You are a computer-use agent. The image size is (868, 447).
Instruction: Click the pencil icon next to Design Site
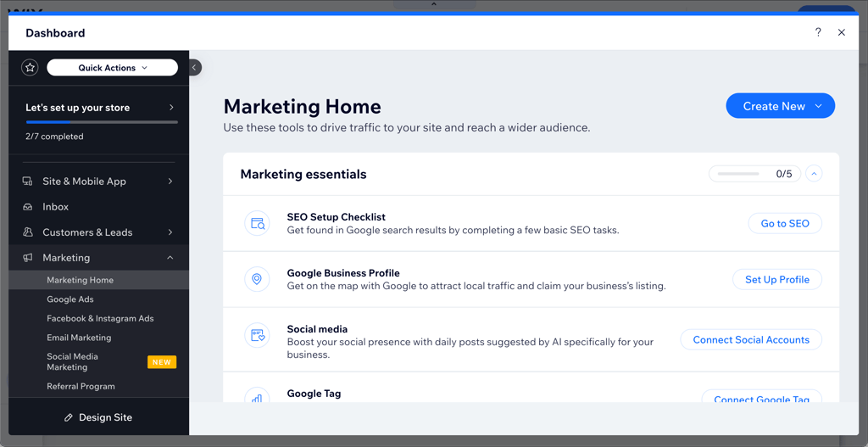click(69, 417)
